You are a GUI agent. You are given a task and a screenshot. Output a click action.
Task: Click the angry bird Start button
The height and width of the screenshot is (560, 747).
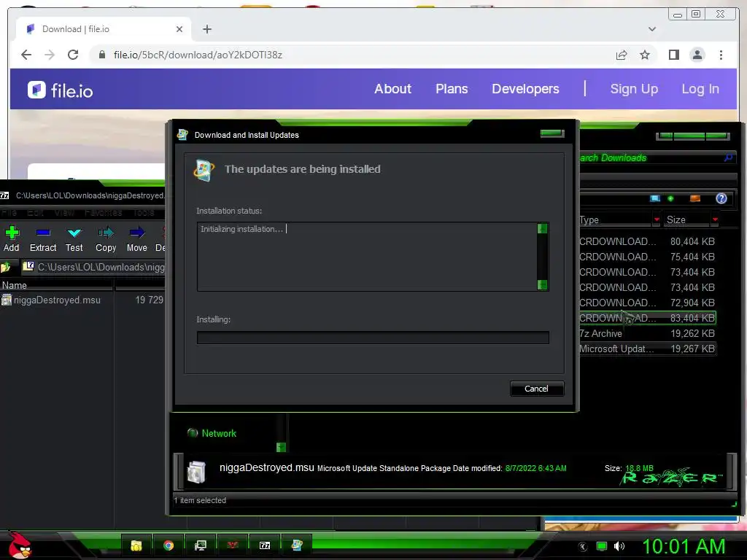[x=20, y=545]
